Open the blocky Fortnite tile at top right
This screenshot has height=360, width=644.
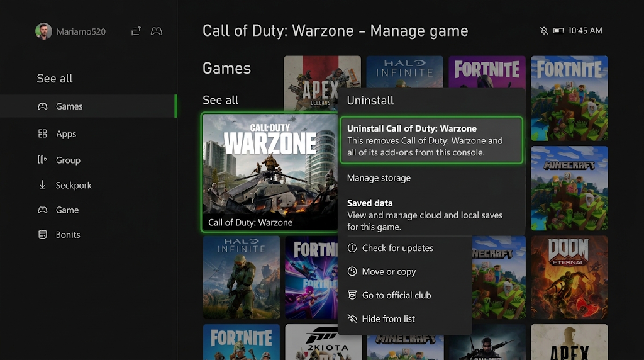pos(569,98)
